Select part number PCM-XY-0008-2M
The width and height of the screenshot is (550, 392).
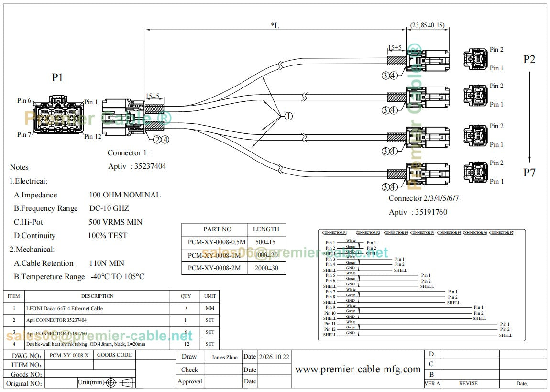(214, 268)
